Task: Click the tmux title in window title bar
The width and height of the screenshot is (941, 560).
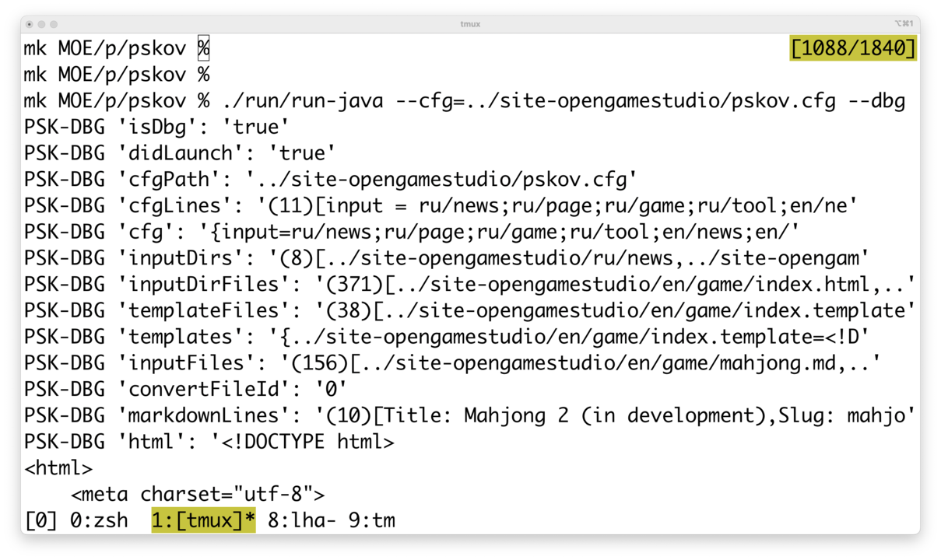Action: (470, 24)
